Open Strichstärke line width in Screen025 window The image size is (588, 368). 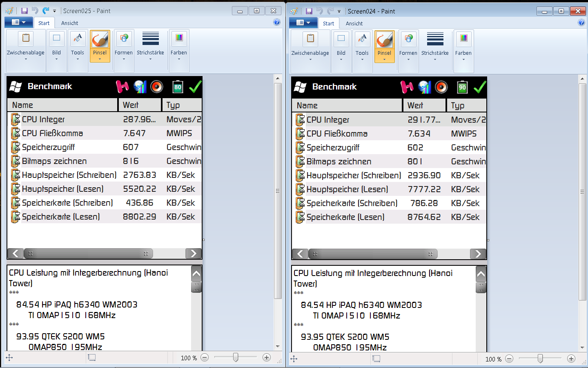click(150, 46)
